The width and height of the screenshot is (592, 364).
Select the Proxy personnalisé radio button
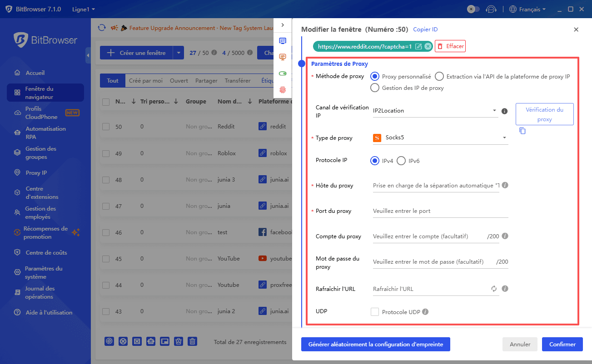[375, 77]
